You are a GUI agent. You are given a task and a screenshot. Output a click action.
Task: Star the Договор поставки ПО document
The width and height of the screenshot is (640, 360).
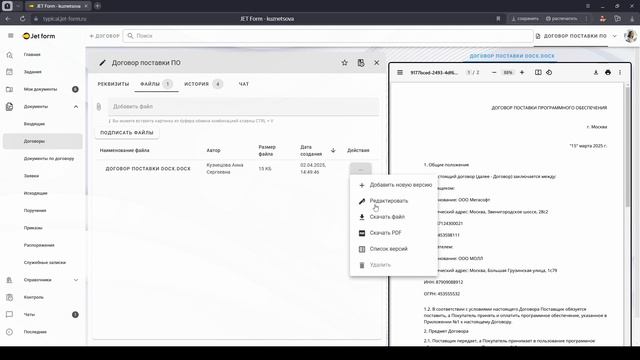tap(344, 63)
